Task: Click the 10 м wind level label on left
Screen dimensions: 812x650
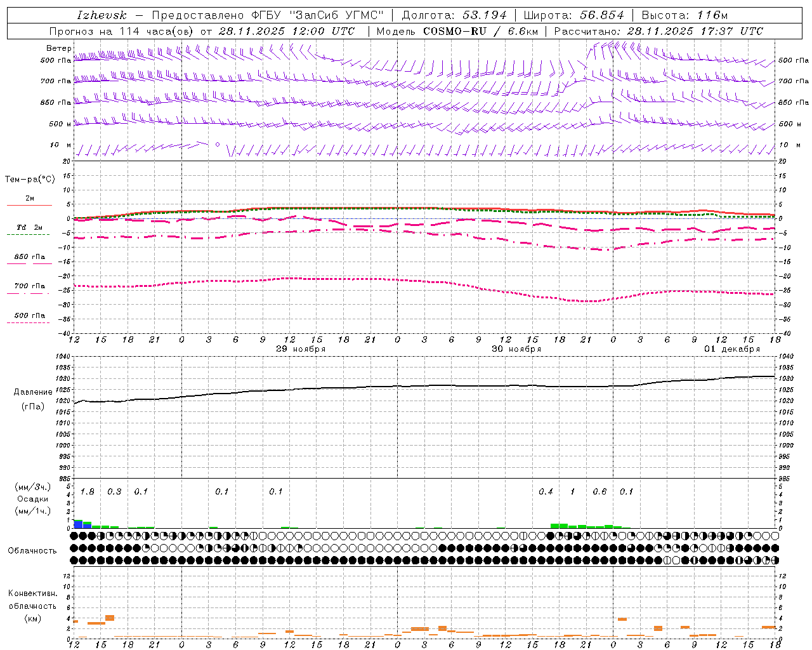Action: pos(60,145)
